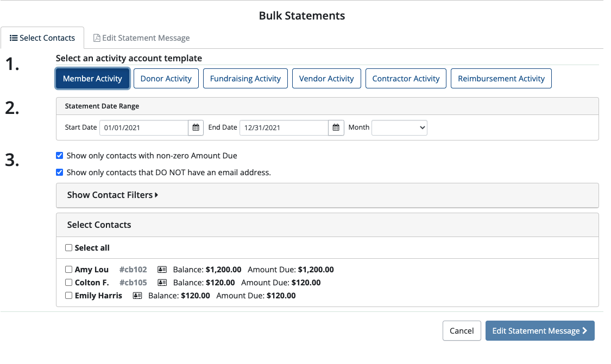Click the contact card icon beside Colton F.

tap(162, 282)
